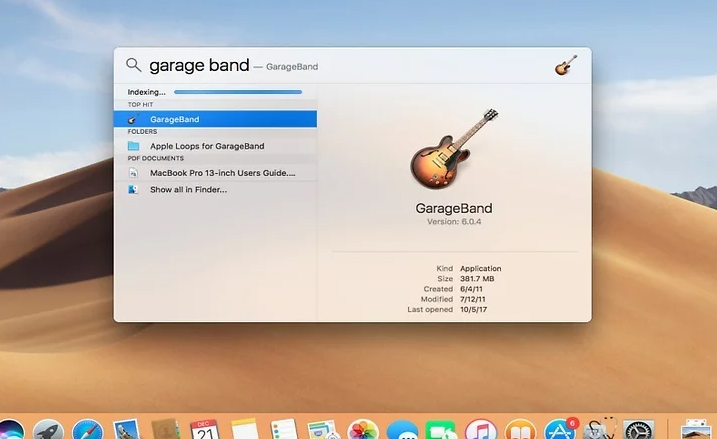Click the modified date '7/12/11'

472,299
